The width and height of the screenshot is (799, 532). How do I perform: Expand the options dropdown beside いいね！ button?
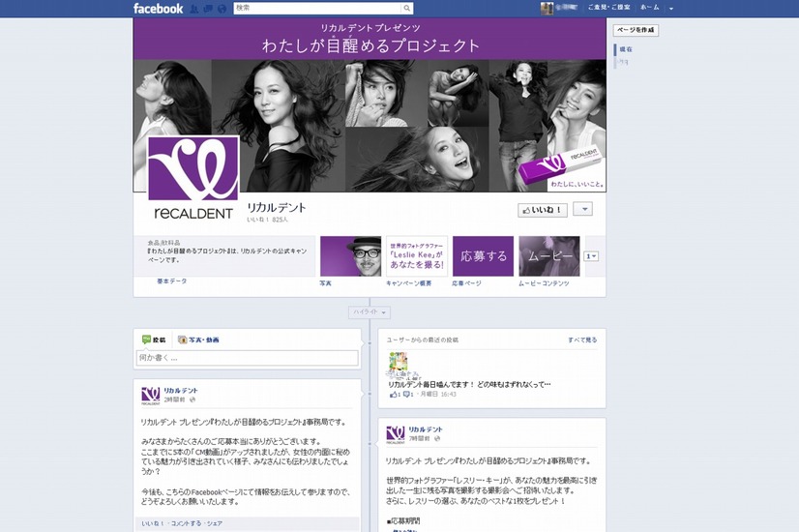coord(582,209)
